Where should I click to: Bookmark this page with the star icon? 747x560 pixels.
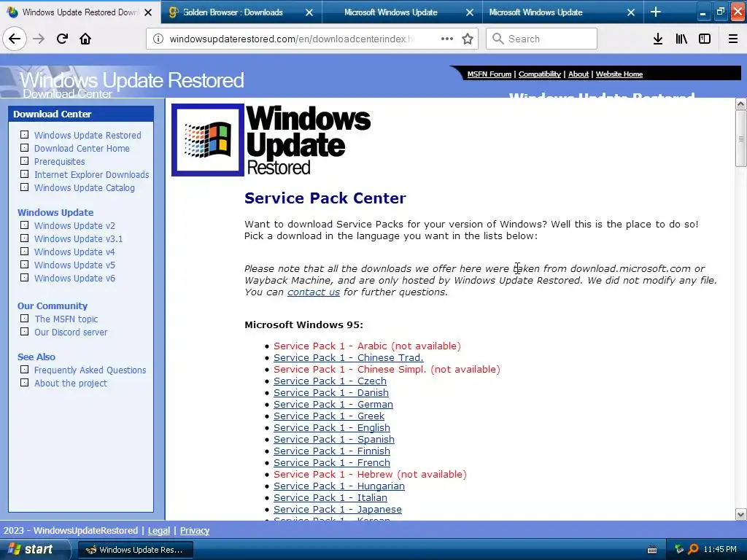click(x=468, y=39)
